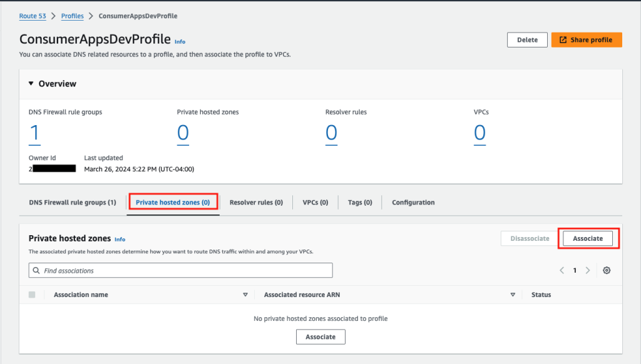Image resolution: width=641 pixels, height=364 pixels.
Task: Click Info next to Private hosted zones heading
Action: [119, 238]
